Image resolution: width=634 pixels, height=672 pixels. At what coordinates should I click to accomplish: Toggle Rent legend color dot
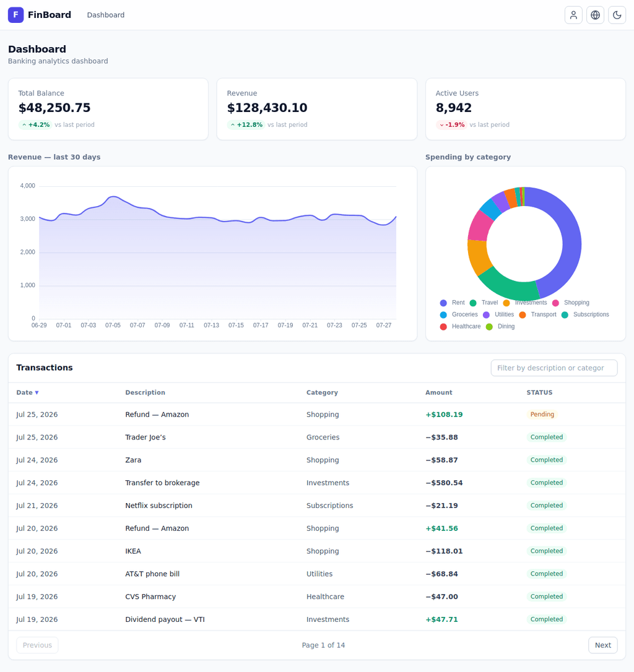click(x=443, y=303)
